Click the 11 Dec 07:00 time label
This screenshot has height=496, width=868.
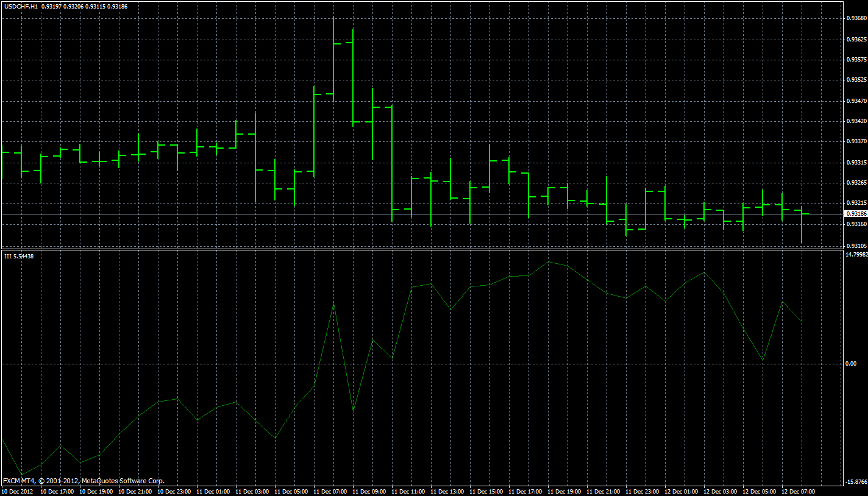[x=332, y=491]
